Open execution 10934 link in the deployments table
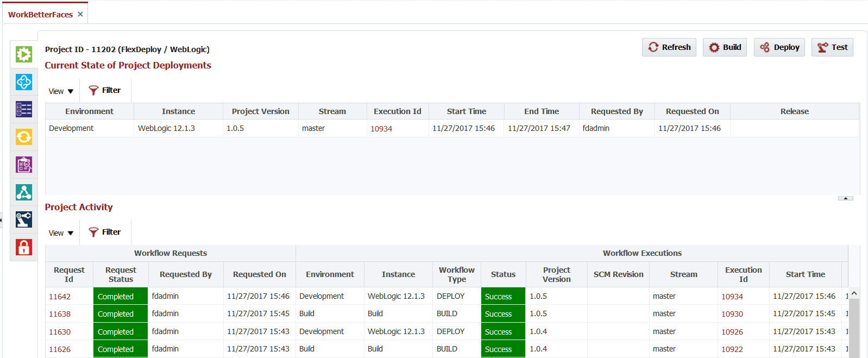The image size is (868, 358). point(381,129)
